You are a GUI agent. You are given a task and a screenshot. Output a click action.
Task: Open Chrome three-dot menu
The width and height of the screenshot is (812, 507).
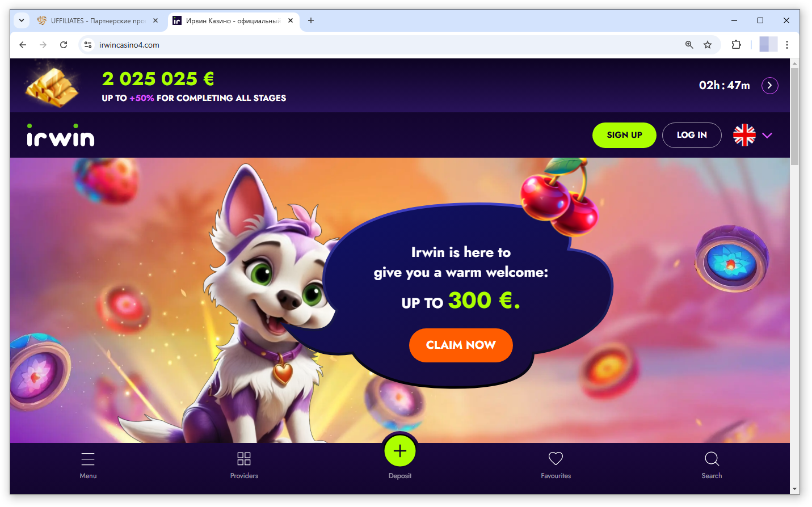pyautogui.click(x=787, y=45)
